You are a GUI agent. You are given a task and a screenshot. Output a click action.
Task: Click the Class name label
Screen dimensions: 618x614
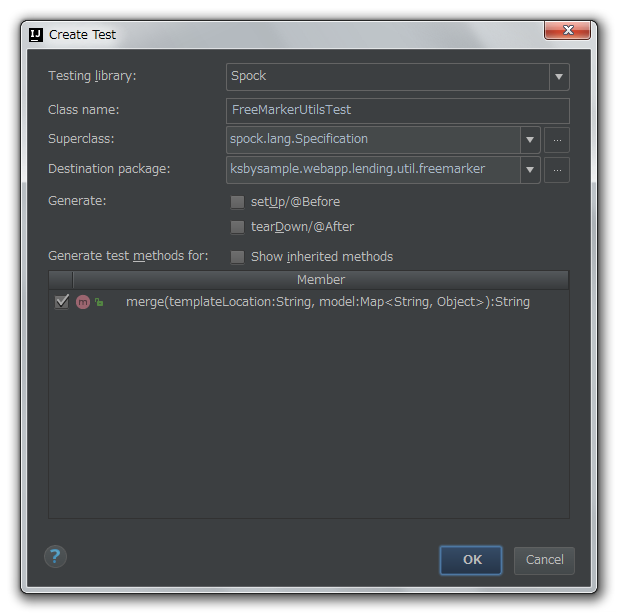pos(84,110)
